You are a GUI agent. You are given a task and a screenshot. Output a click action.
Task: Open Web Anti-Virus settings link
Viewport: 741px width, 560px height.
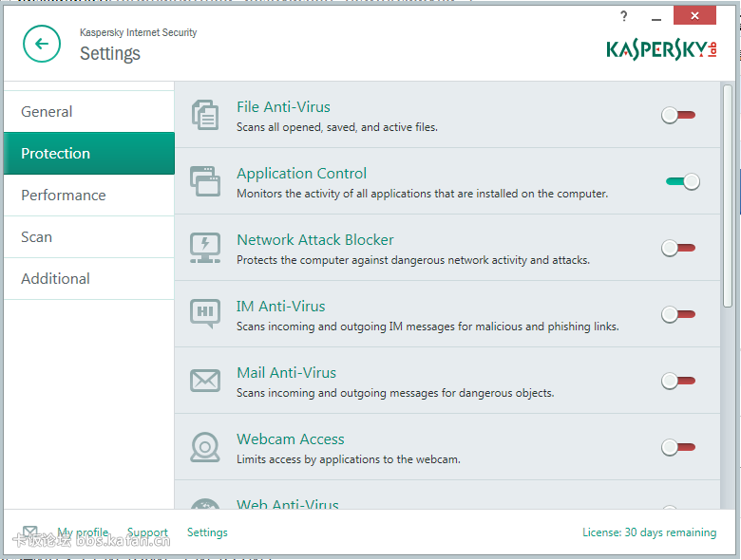[288, 503]
